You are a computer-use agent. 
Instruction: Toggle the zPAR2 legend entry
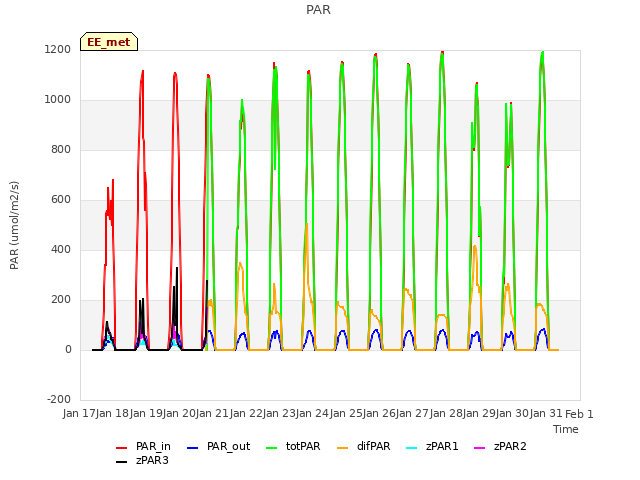[500, 447]
